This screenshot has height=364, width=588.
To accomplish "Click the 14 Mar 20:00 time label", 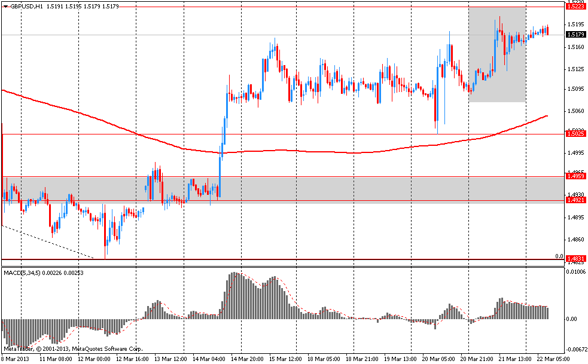I will tap(246, 359).
